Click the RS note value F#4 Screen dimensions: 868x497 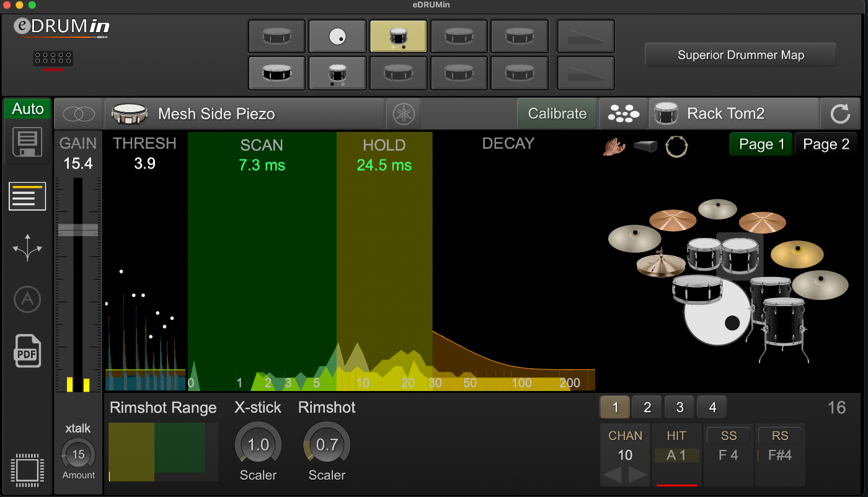(780, 455)
